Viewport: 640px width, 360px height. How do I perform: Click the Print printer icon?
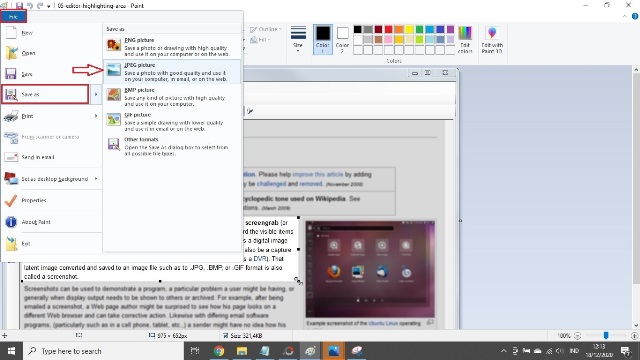pos(11,116)
